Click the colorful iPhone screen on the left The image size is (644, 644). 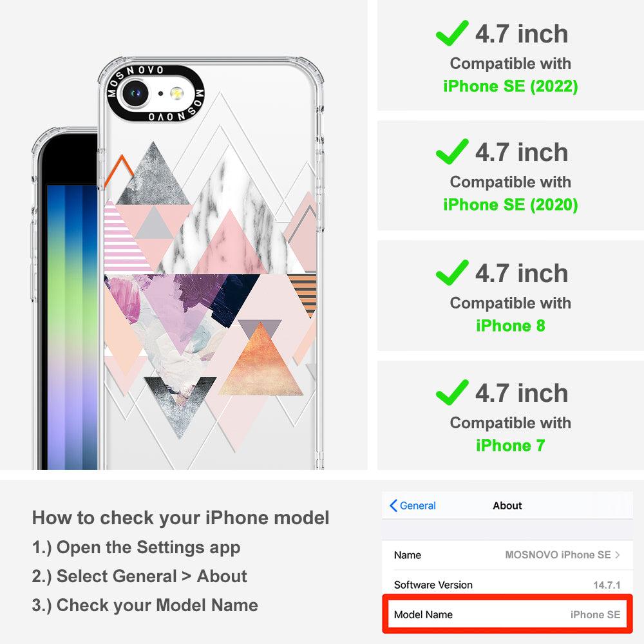(x=72, y=327)
